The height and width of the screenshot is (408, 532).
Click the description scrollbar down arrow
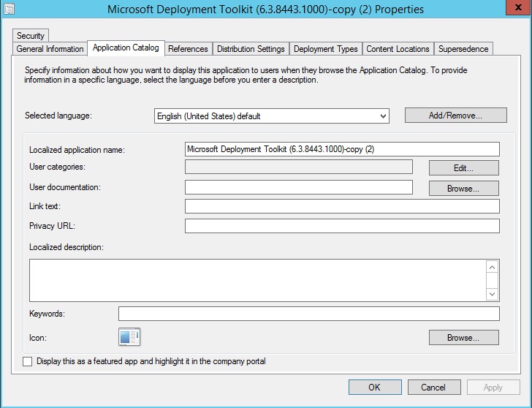click(x=493, y=294)
